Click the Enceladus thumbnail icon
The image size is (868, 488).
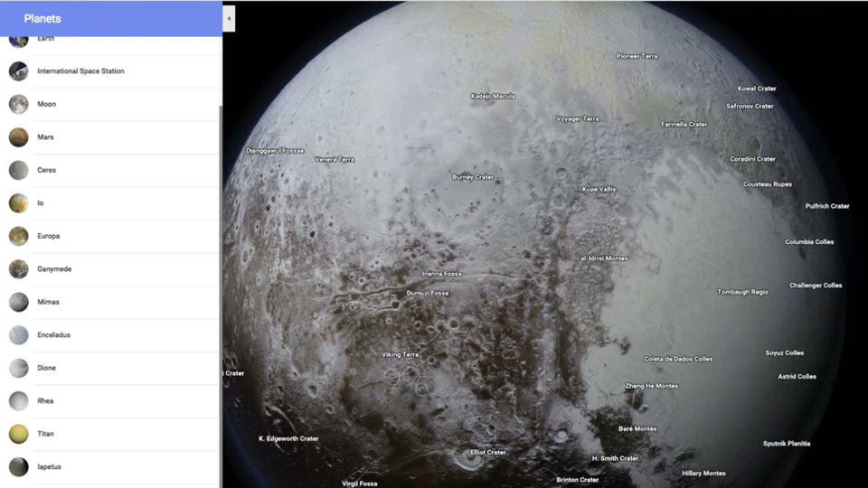tap(18, 334)
